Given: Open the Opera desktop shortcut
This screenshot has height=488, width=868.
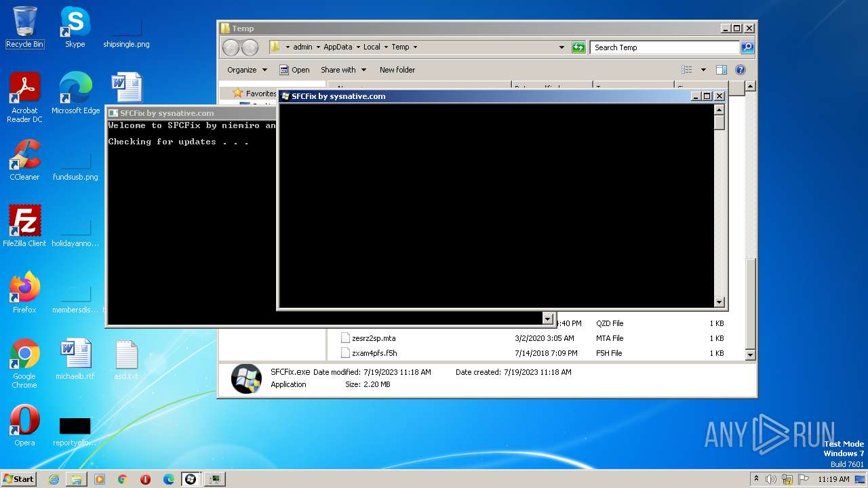Looking at the screenshot, I should [24, 426].
